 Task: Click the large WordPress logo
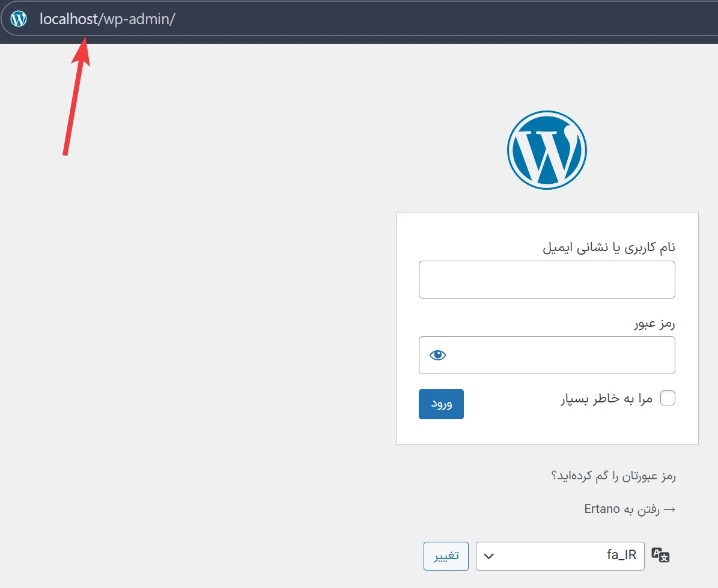click(547, 150)
